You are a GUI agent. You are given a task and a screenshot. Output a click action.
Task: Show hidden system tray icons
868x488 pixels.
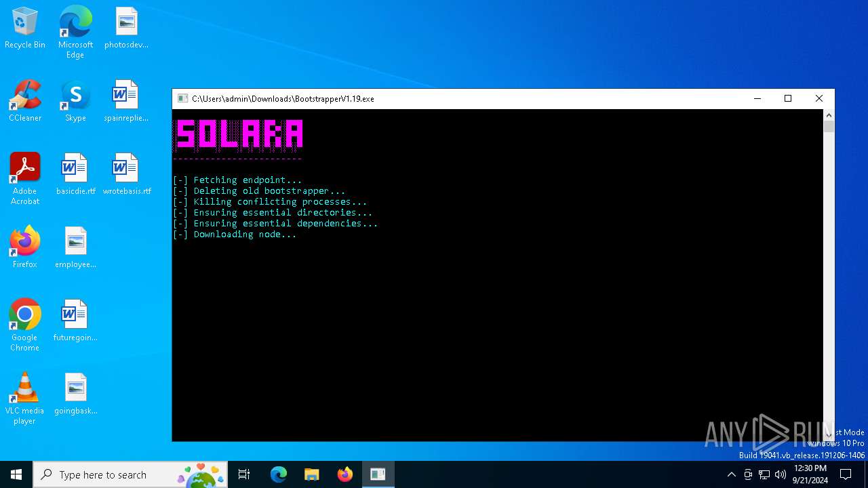(731, 474)
